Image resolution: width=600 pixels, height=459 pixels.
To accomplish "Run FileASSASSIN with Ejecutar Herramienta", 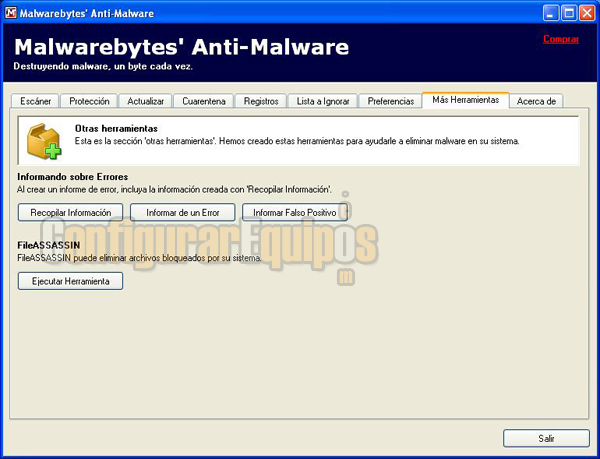I will tap(70, 281).
